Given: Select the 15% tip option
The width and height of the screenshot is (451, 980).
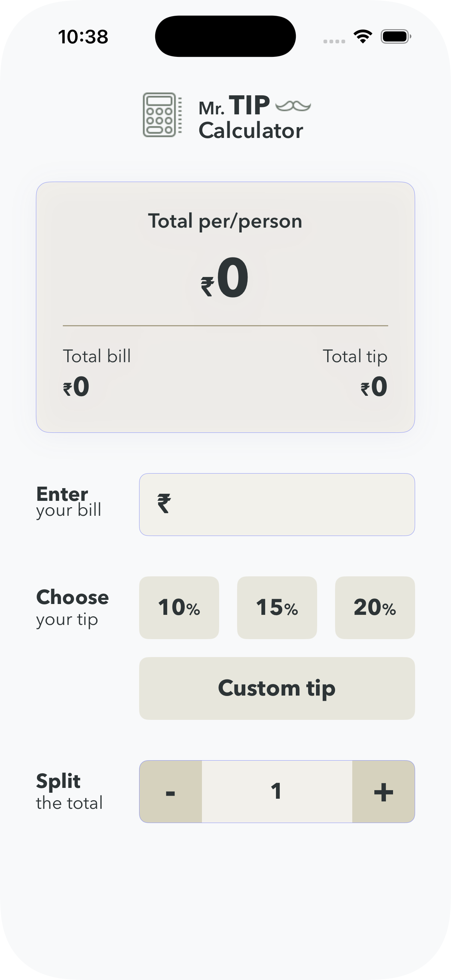Looking at the screenshot, I should [x=277, y=607].
